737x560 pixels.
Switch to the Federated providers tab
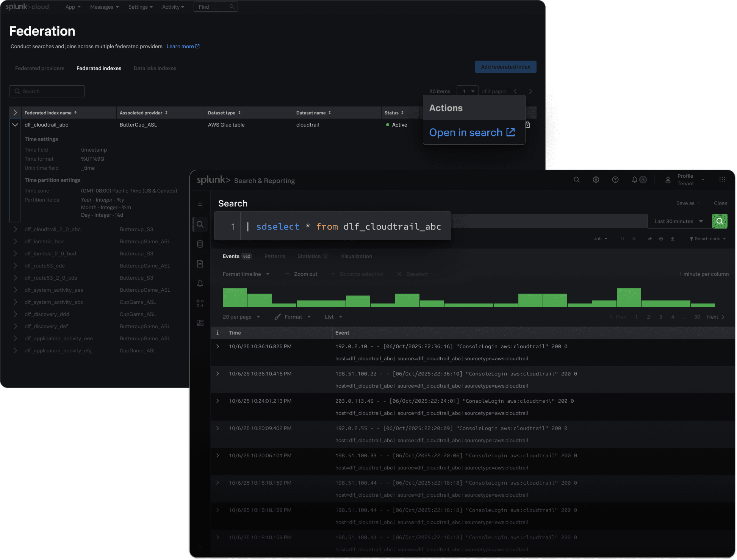[x=40, y=68]
